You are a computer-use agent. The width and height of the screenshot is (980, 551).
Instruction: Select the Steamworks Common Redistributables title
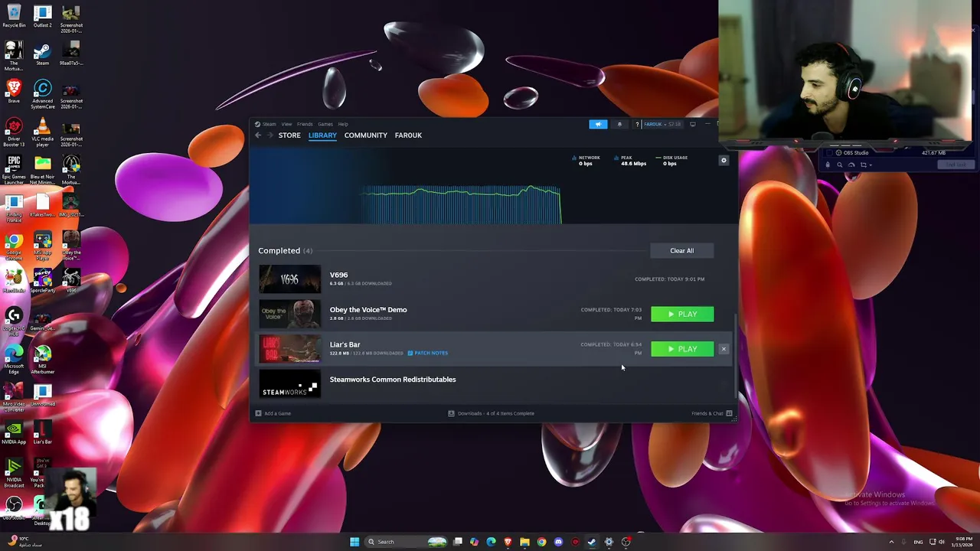[x=393, y=380]
